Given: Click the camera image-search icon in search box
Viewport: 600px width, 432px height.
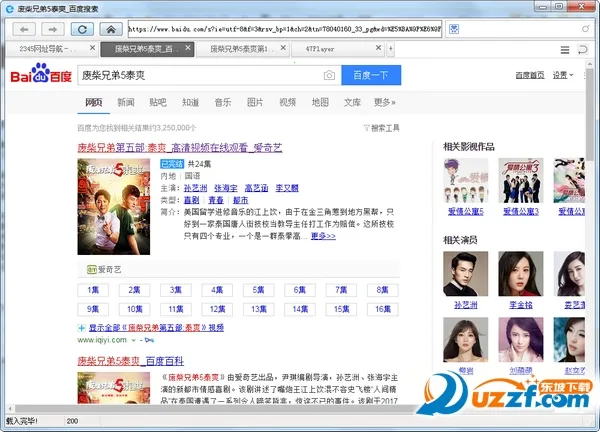Looking at the screenshot, I should (329, 76).
